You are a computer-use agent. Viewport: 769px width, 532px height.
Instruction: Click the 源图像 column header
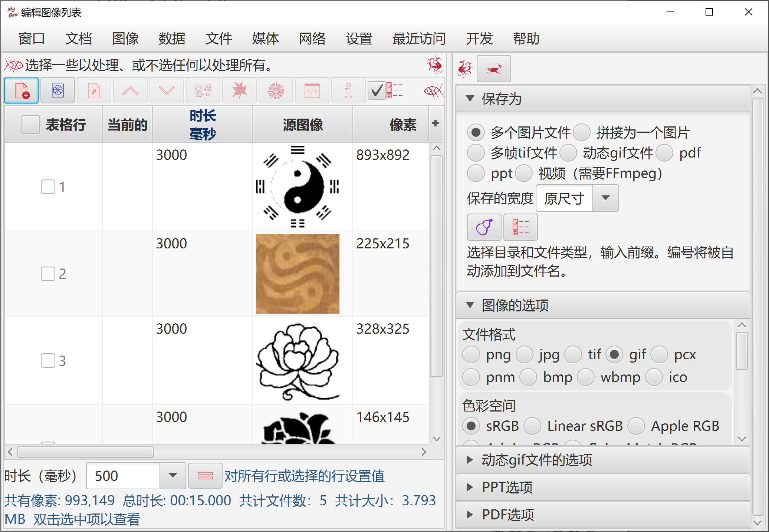303,125
